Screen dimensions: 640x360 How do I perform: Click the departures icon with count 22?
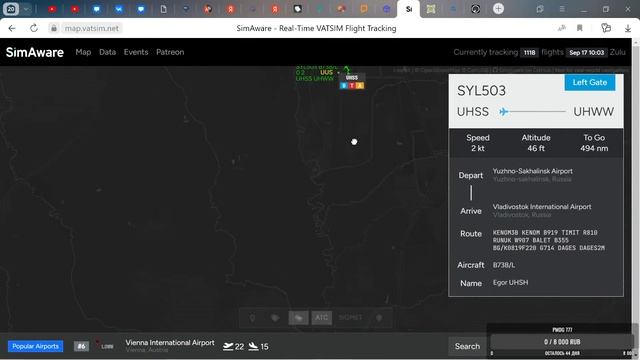tap(233, 347)
